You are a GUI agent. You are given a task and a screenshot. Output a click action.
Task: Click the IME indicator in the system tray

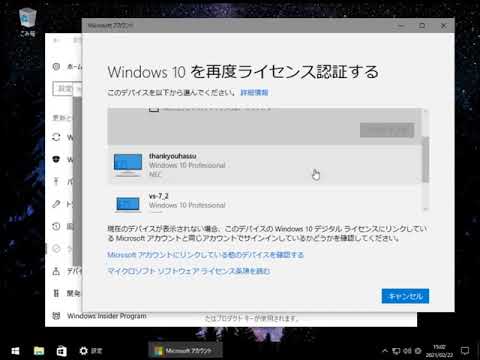click(x=418, y=351)
